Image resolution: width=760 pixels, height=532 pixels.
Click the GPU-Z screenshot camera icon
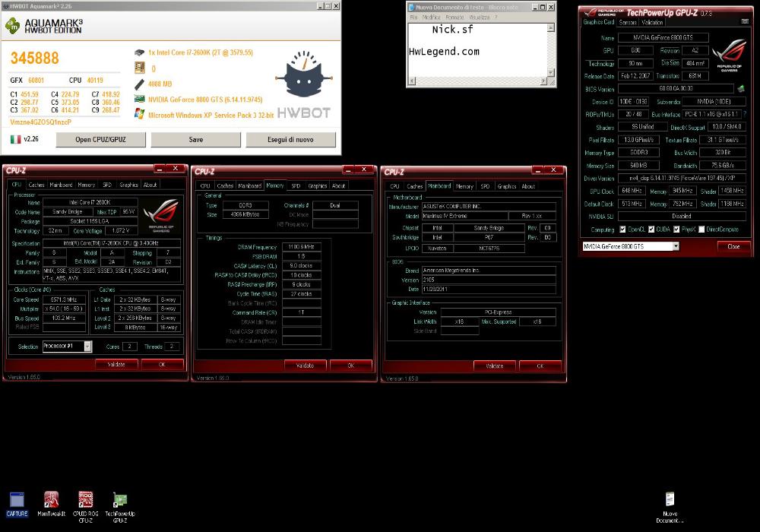pos(745,22)
